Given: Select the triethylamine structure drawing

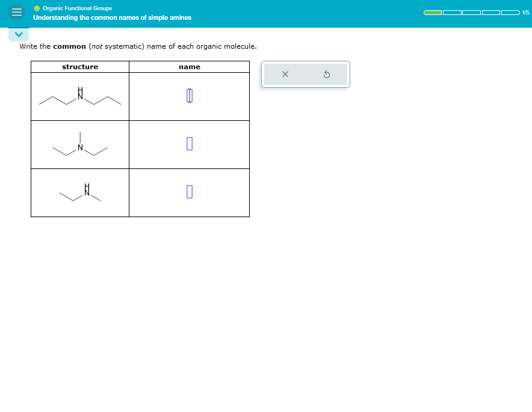Looking at the screenshot, I should click(79, 144).
